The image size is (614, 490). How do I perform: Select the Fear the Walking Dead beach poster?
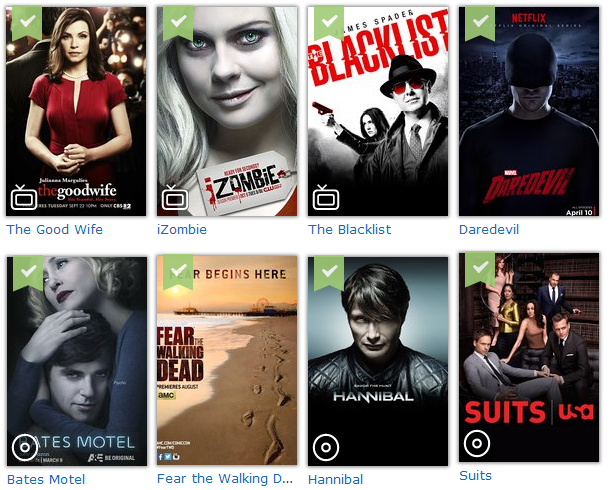pos(227,360)
